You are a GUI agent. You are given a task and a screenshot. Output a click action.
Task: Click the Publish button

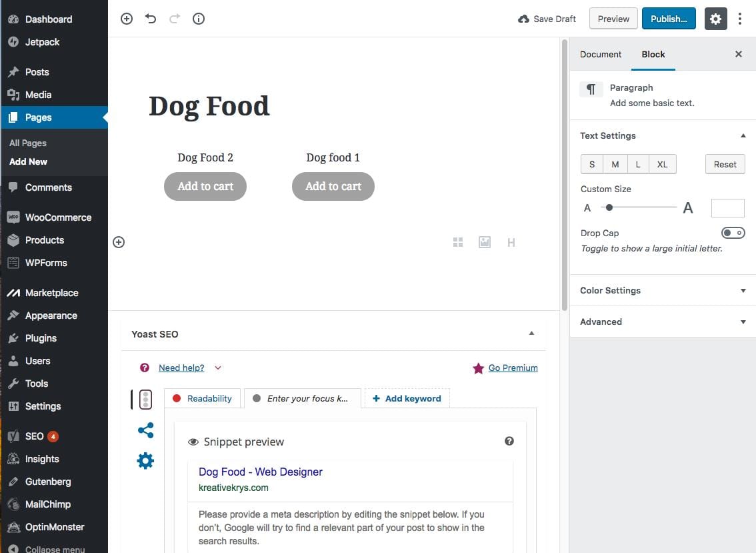pos(669,19)
